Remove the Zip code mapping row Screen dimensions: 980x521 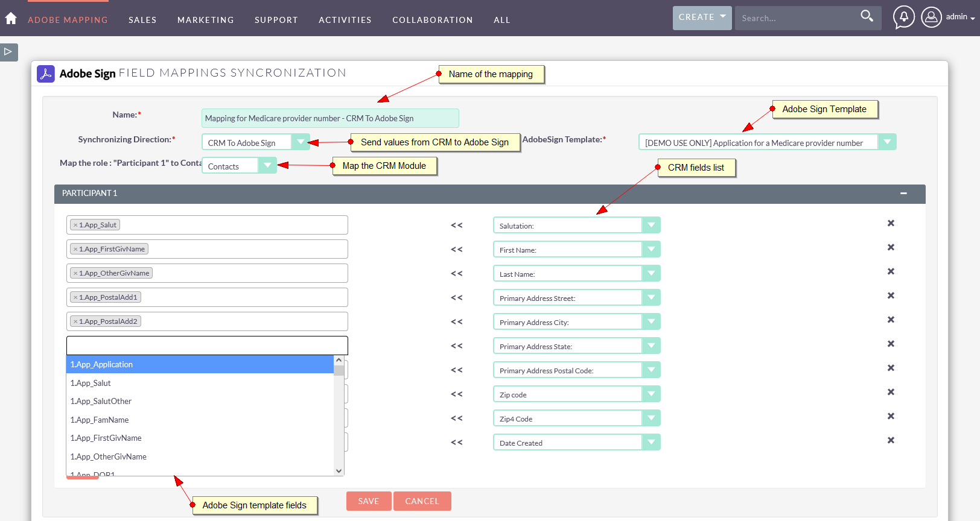891,392
